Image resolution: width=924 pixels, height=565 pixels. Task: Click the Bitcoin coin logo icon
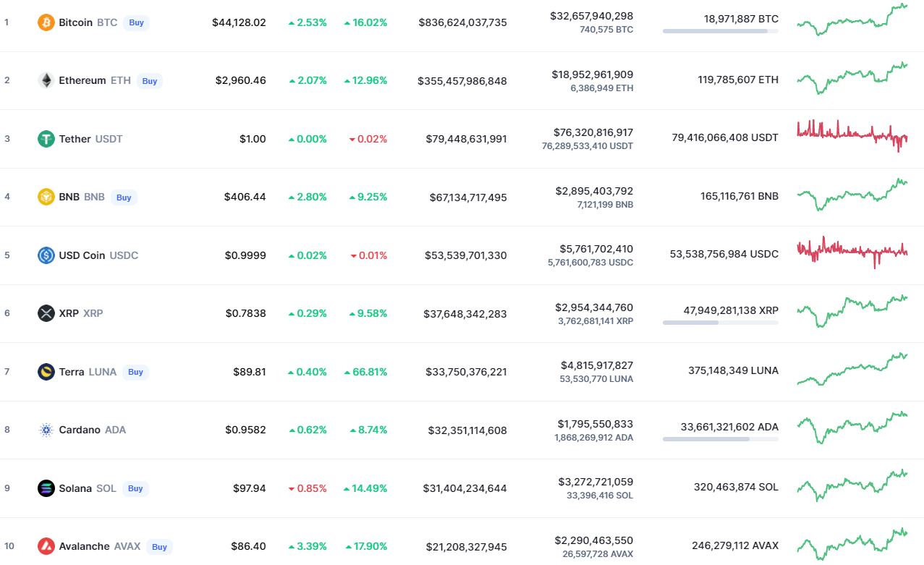coord(46,22)
